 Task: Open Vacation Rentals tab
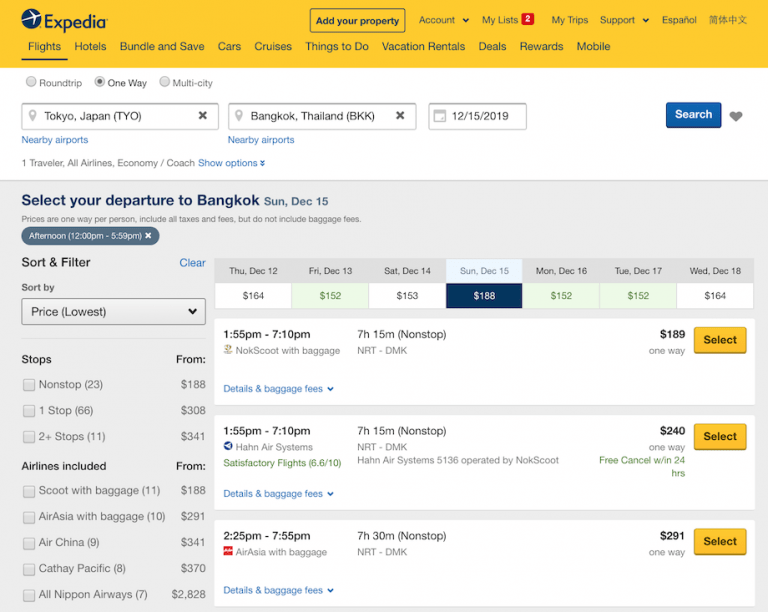pos(424,47)
